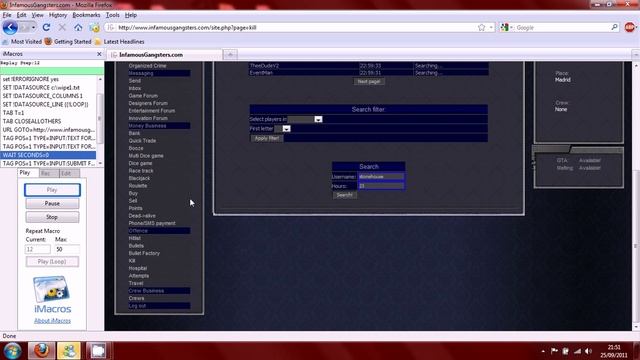Click the iMacros Stop button
This screenshot has width=640, height=360.
pyautogui.click(x=52, y=217)
